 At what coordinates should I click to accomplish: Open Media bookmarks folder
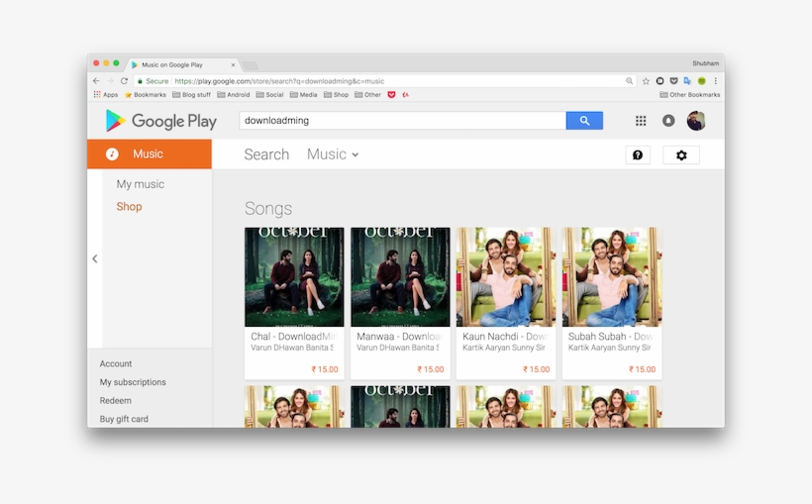[x=303, y=95]
